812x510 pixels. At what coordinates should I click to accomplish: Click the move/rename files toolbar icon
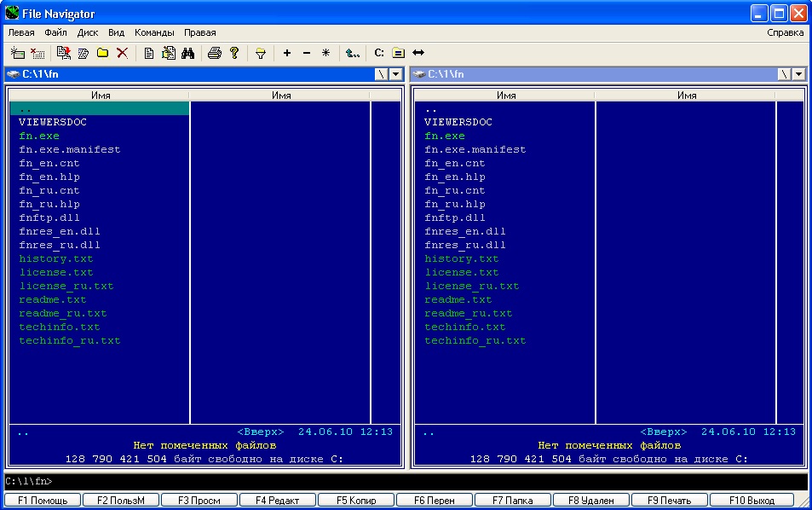click(x=84, y=53)
